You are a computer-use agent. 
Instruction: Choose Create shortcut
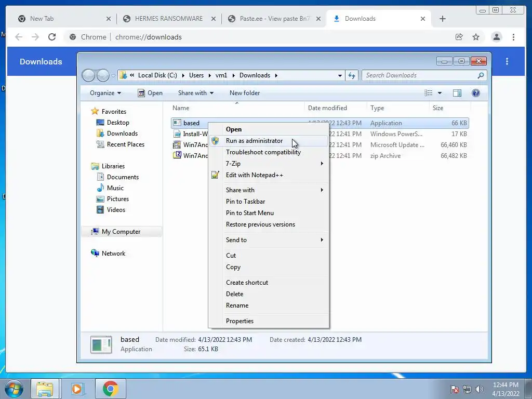[268, 283]
